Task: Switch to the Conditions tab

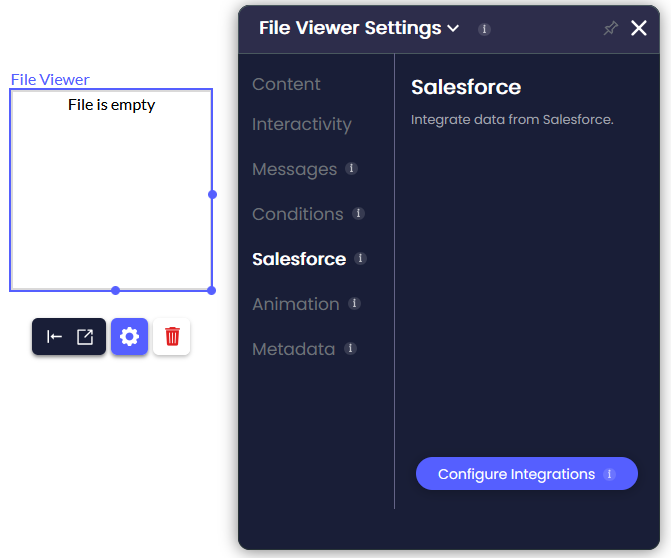Action: click(298, 214)
